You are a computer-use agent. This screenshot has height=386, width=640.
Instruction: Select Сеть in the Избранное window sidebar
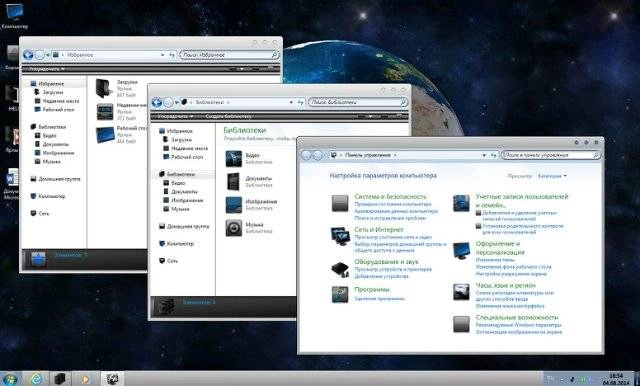tap(44, 213)
